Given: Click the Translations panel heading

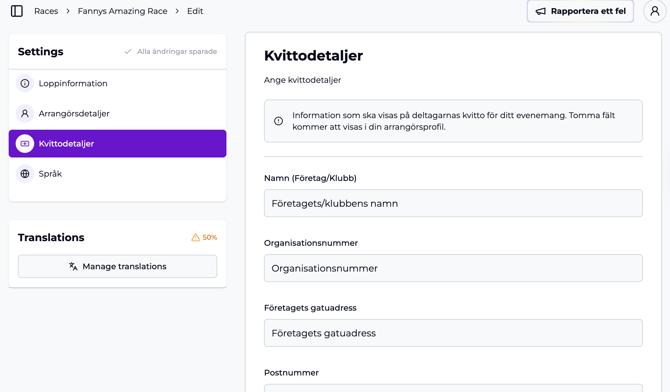Looking at the screenshot, I should coord(51,237).
